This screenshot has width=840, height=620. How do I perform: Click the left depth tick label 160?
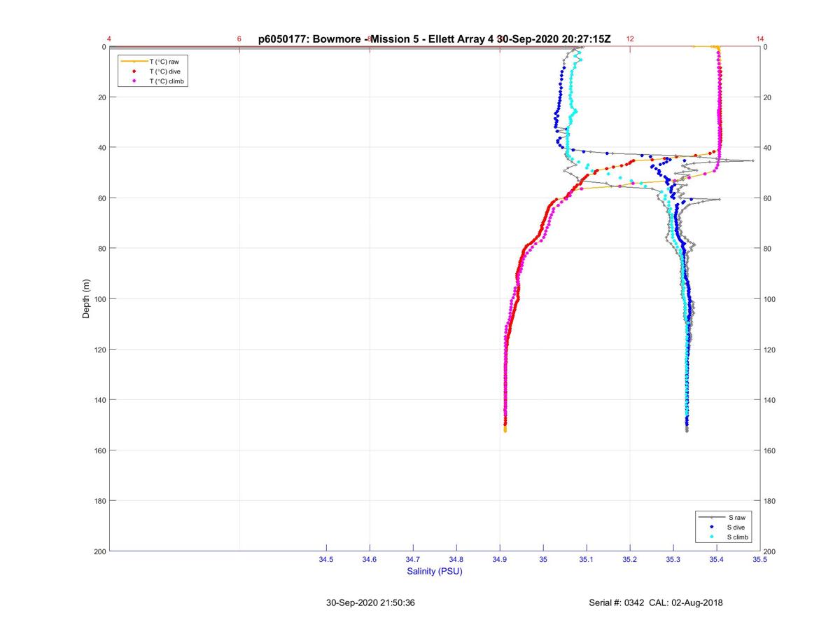pyautogui.click(x=99, y=450)
